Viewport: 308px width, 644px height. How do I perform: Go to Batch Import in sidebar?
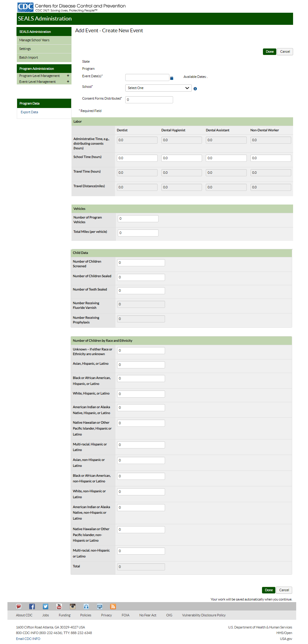tap(29, 58)
